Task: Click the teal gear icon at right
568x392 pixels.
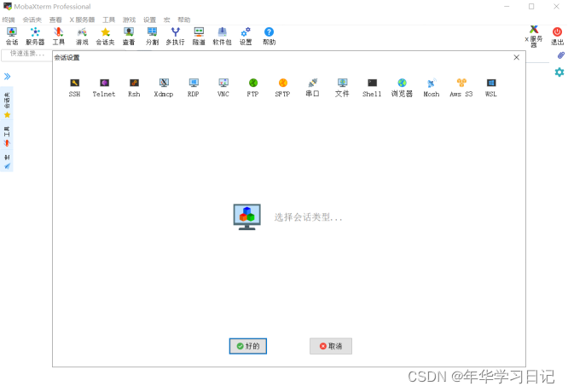Action: coord(559,72)
